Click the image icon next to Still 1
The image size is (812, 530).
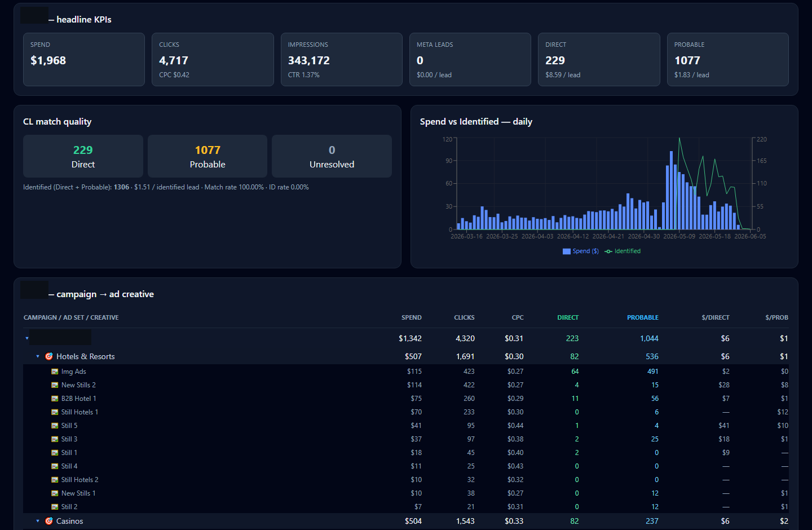click(55, 453)
